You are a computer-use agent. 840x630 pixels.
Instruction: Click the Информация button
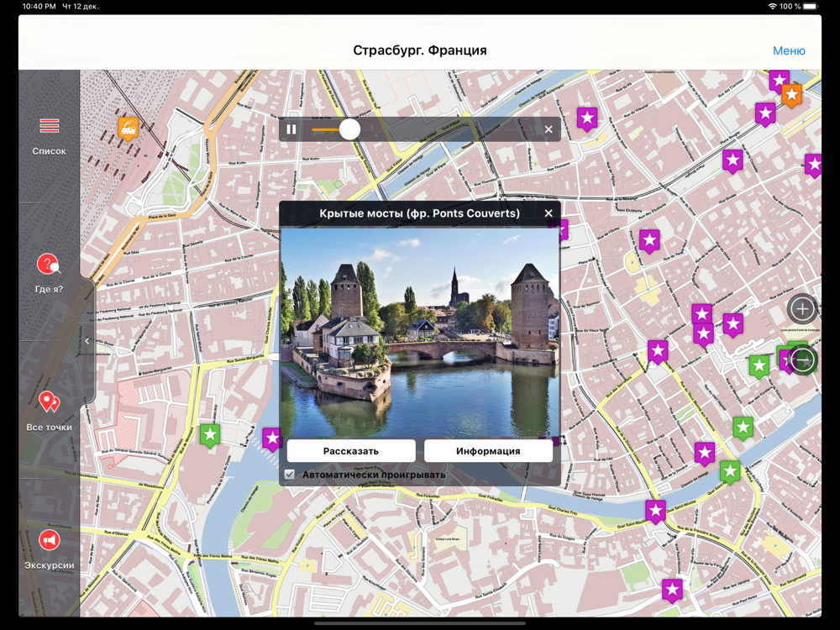pos(488,451)
